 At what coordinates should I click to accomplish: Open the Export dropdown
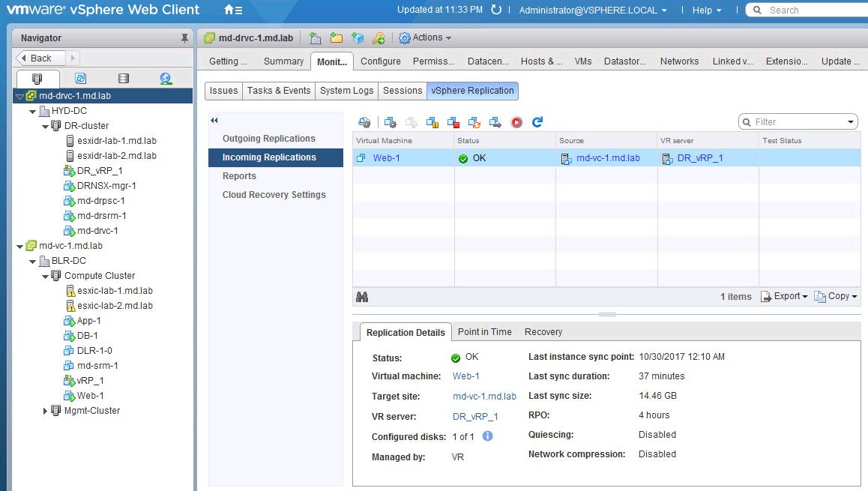(x=784, y=296)
